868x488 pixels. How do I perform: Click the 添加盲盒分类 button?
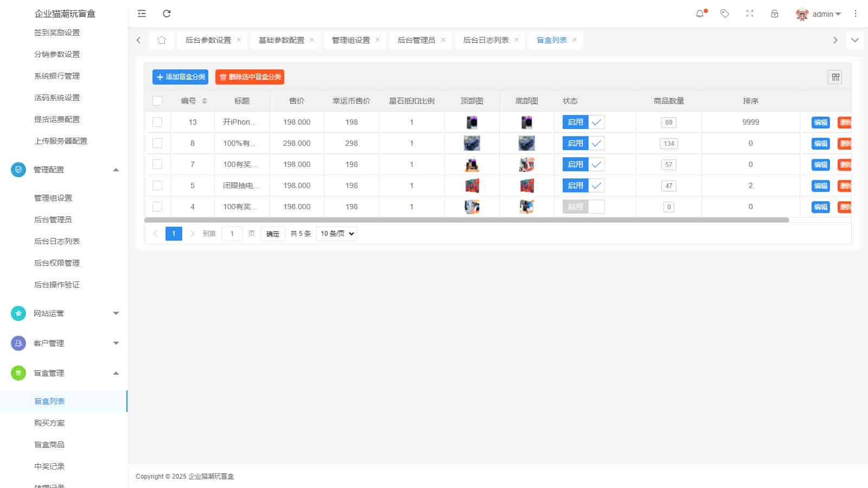[x=180, y=77]
